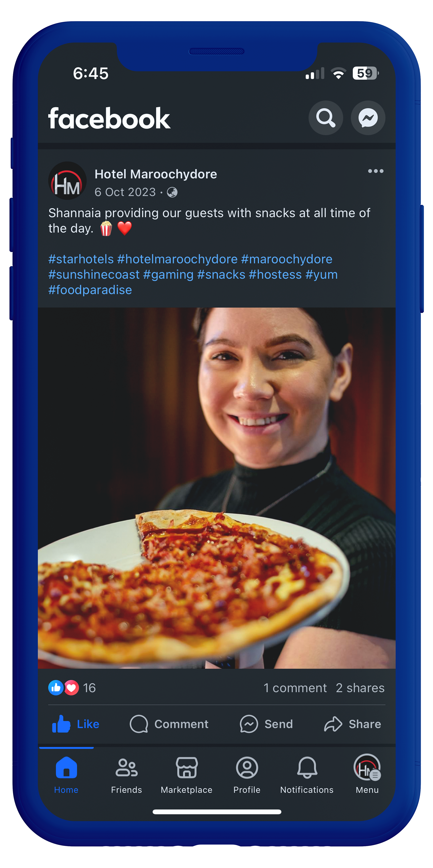This screenshot has height=868, width=433.
Task: Tap the Hotel Maroochydore profile picture
Action: pos(67,181)
